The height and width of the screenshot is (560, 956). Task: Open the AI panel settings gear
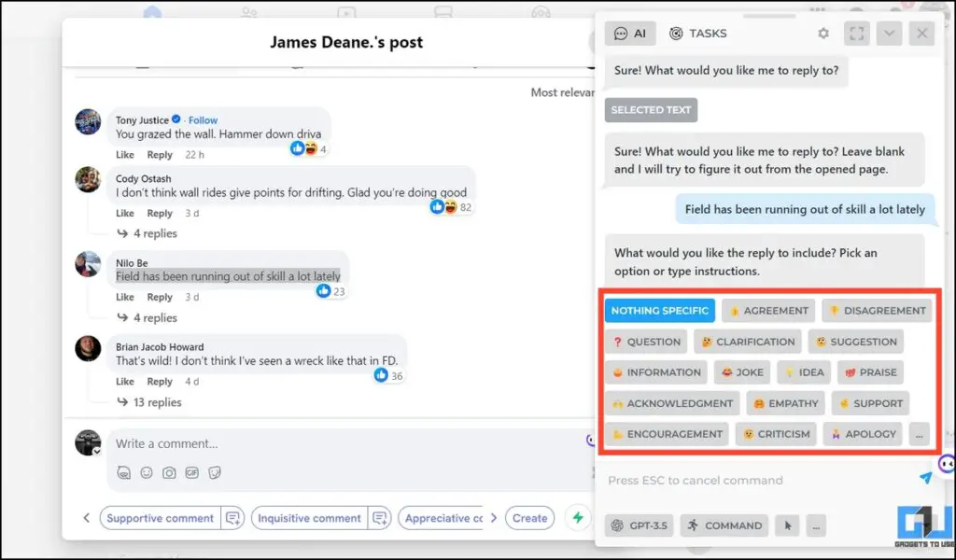(822, 33)
